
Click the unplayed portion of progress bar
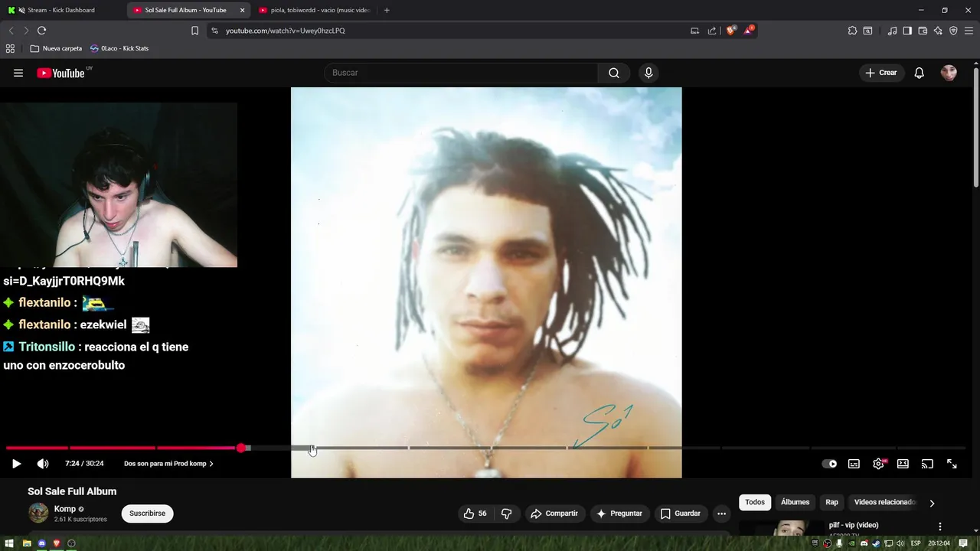(x=608, y=448)
